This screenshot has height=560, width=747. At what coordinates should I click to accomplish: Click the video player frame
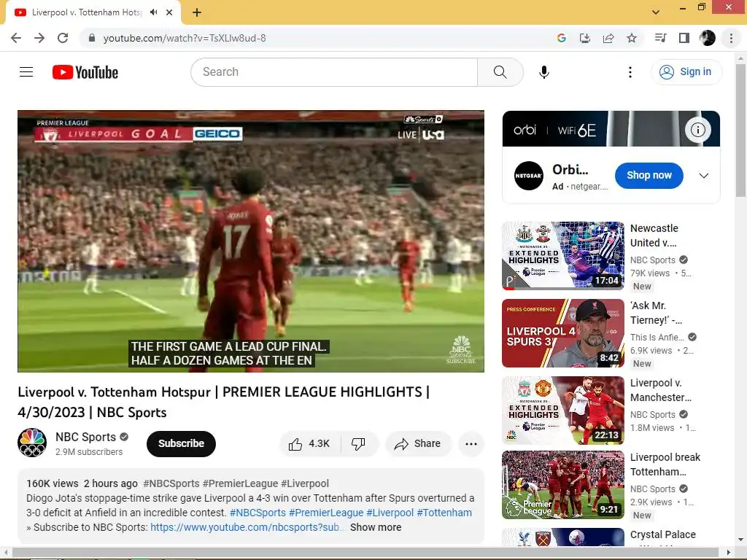pos(251,241)
